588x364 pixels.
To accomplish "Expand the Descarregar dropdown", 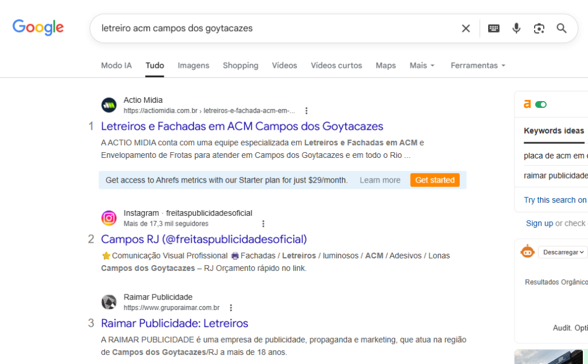I will pos(564,252).
